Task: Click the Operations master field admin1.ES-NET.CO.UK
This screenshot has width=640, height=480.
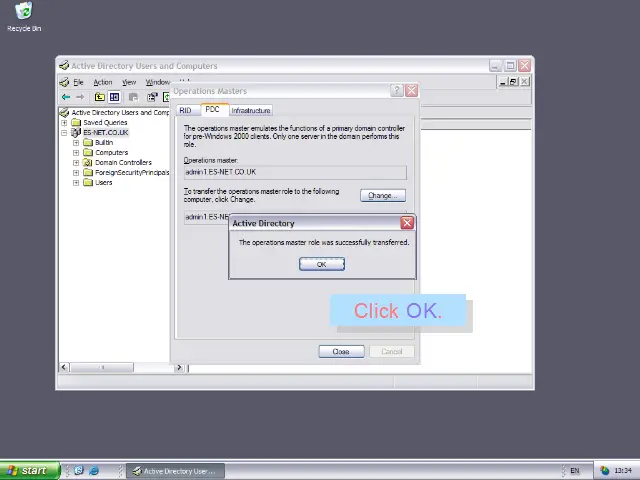Action: (295, 172)
